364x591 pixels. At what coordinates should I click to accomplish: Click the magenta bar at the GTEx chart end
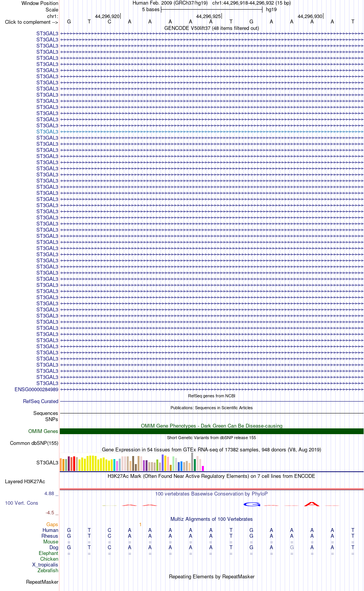coord(203,468)
